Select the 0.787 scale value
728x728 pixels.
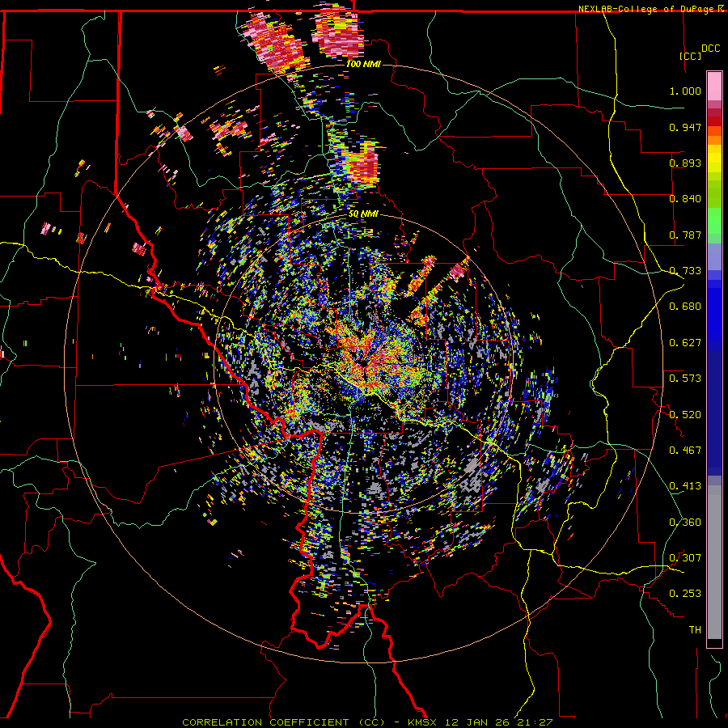685,235
